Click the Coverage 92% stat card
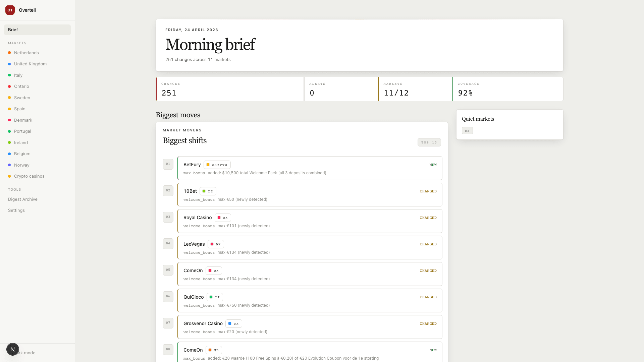644x362 pixels. [x=508, y=89]
